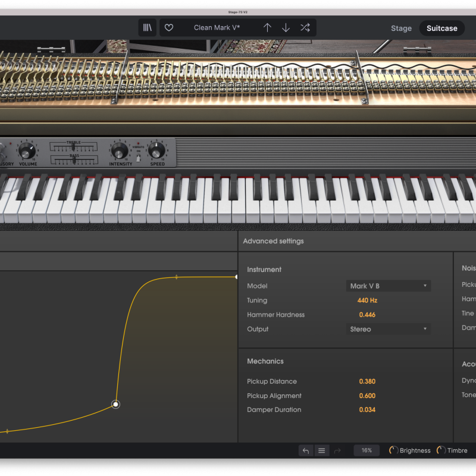
Task: Click the Hammer Hardness value 0.446
Action: pyautogui.click(x=367, y=315)
